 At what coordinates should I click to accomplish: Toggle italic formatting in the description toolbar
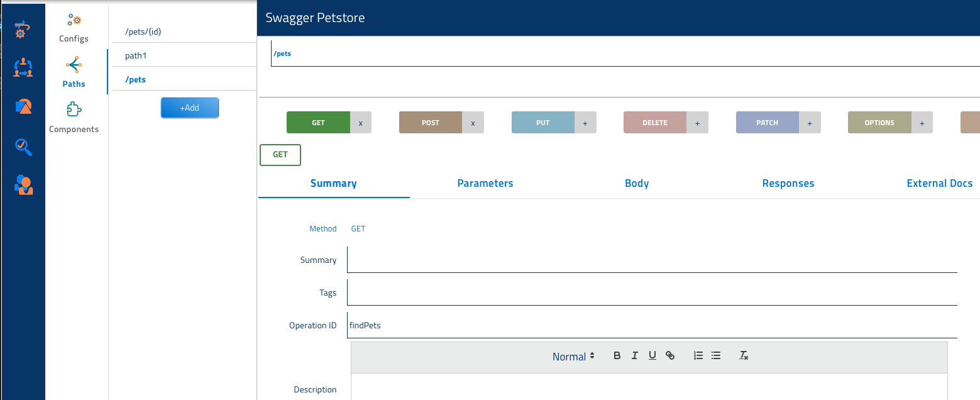[635, 356]
